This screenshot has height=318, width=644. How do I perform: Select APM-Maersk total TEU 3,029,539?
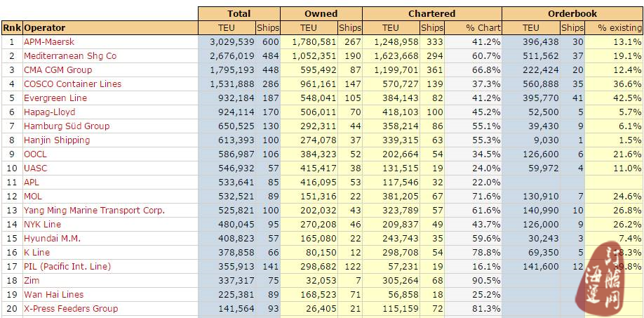coord(232,42)
